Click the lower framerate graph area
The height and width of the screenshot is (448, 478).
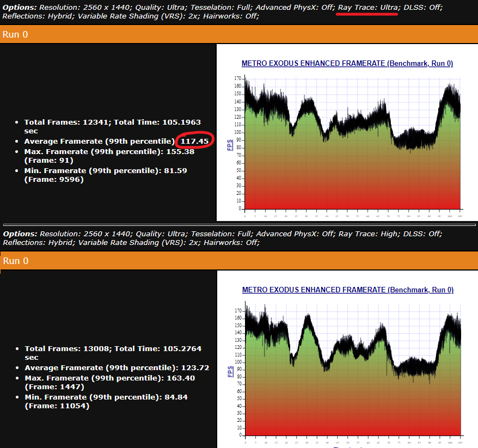[353, 370]
